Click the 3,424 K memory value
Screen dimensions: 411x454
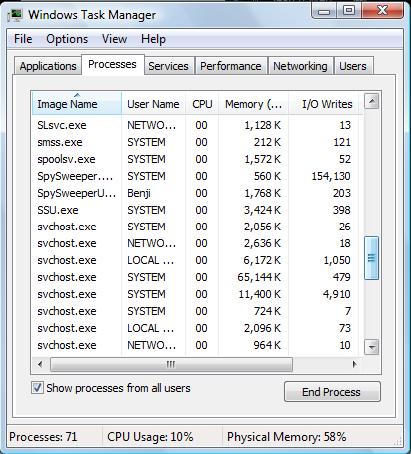(263, 210)
